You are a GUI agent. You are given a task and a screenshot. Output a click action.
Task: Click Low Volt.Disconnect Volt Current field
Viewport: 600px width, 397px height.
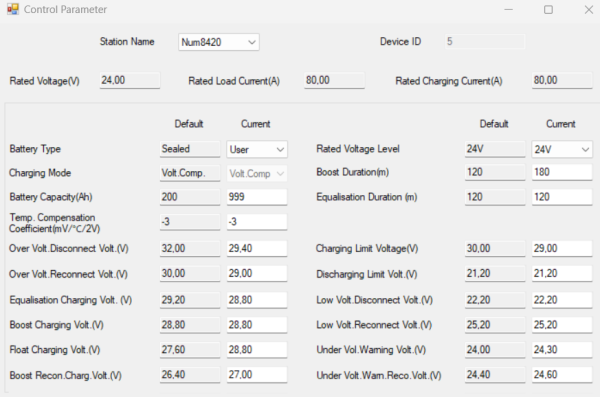click(562, 300)
